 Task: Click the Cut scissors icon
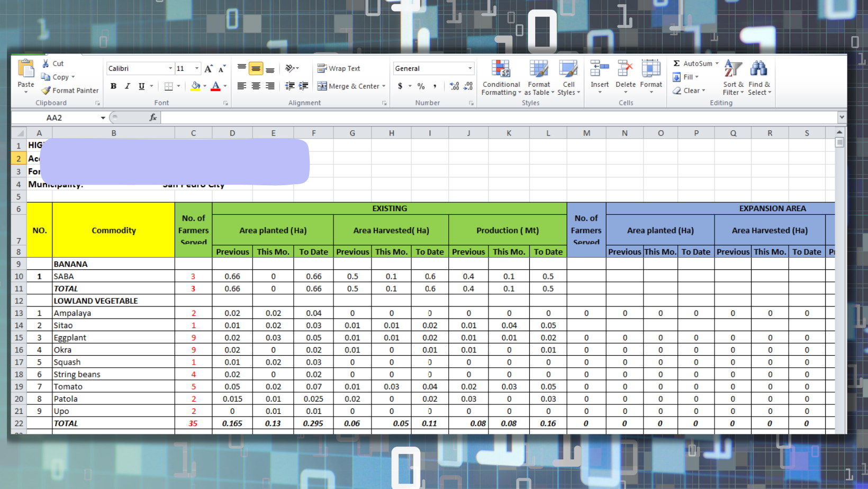(46, 64)
